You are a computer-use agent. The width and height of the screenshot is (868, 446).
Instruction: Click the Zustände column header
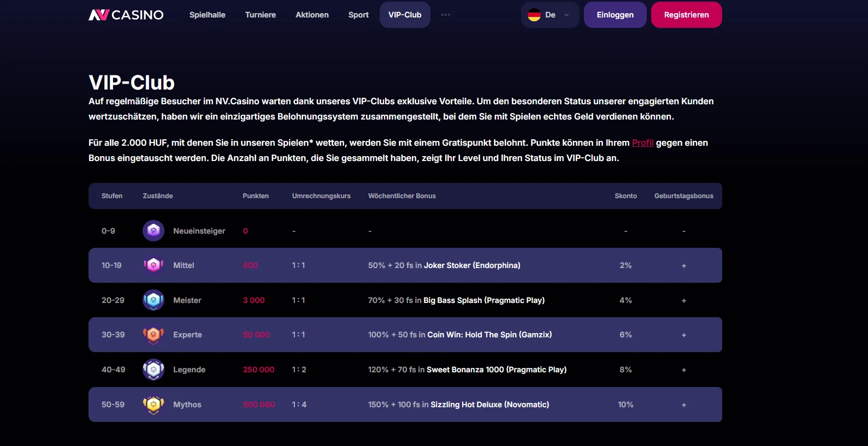click(158, 196)
